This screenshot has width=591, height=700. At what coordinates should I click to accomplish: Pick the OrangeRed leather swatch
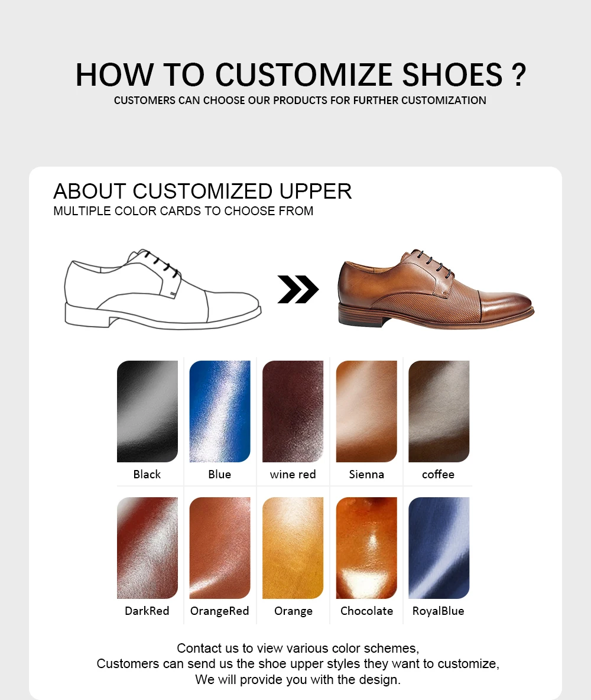pyautogui.click(x=220, y=548)
